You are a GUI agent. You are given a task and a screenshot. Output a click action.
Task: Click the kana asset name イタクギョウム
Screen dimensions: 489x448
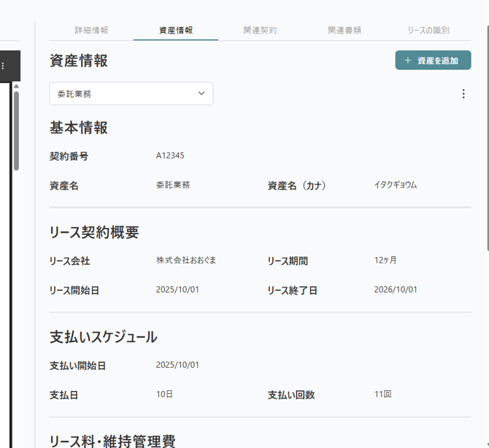(396, 185)
